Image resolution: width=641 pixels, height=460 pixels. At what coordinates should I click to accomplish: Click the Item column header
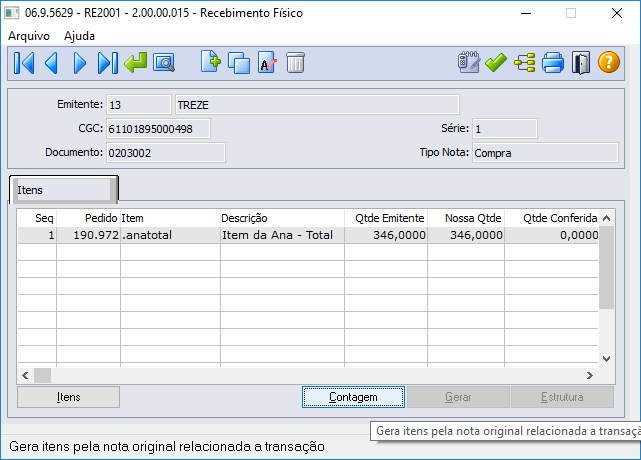[170, 218]
